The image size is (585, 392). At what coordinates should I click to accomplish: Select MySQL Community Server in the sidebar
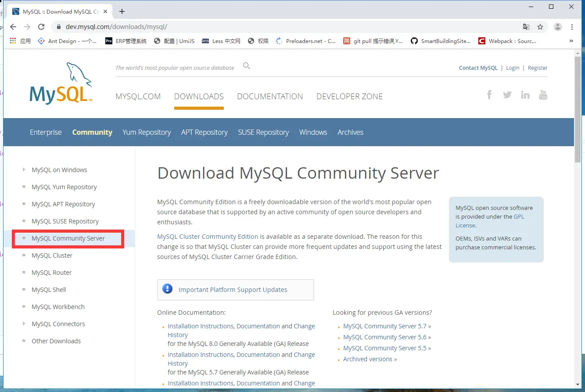click(x=68, y=238)
